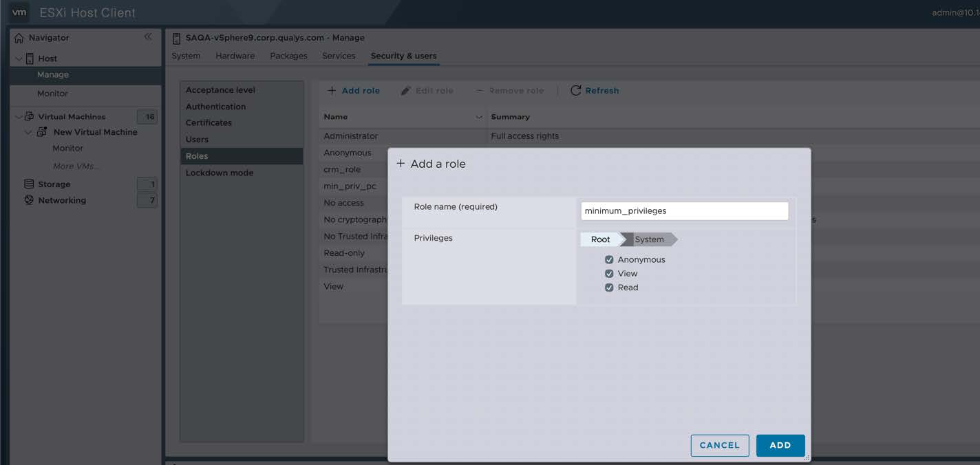980x465 pixels.
Task: Collapse the Virtual Machines tree node
Action: point(19,117)
